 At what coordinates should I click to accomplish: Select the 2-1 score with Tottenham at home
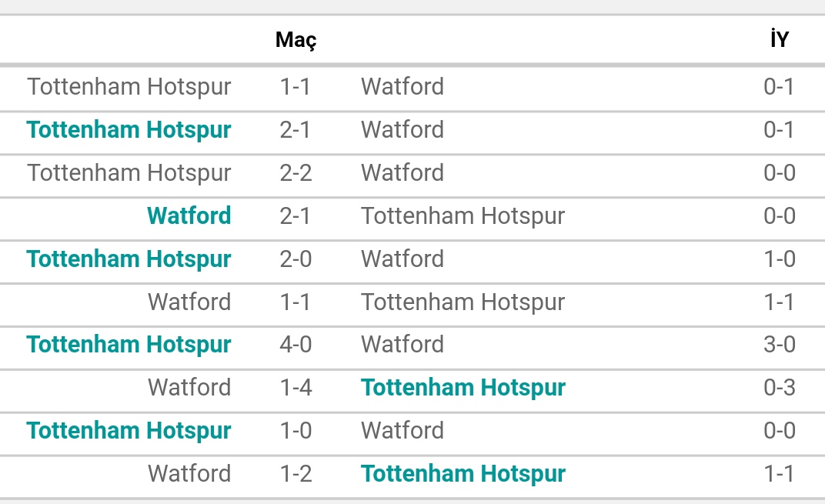click(x=296, y=130)
